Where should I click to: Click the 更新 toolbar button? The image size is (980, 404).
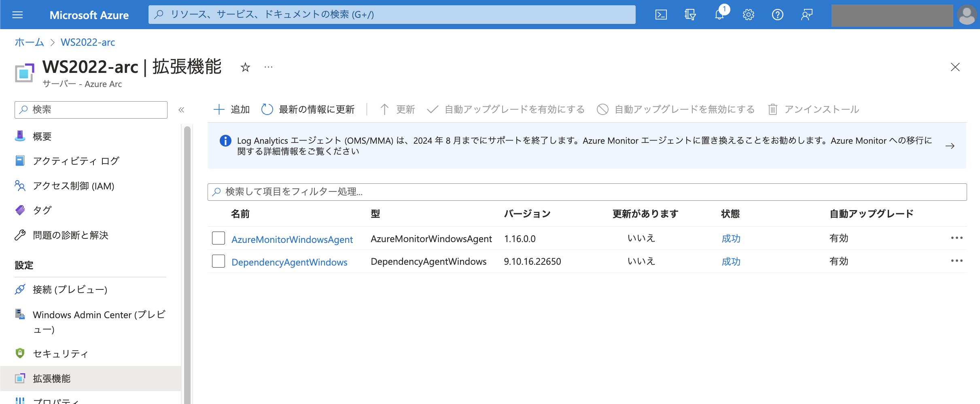(397, 109)
